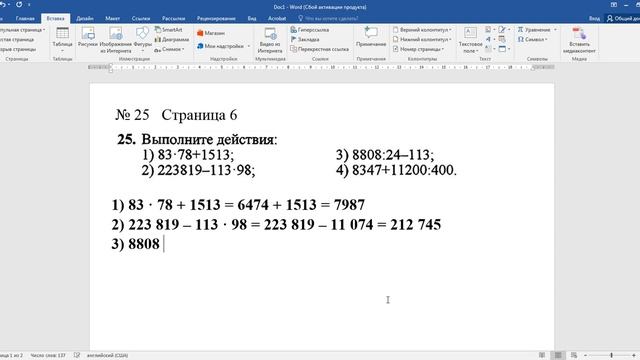Open Номер страницы page number dropdown
This screenshot has height=360, width=640.
tap(418, 49)
